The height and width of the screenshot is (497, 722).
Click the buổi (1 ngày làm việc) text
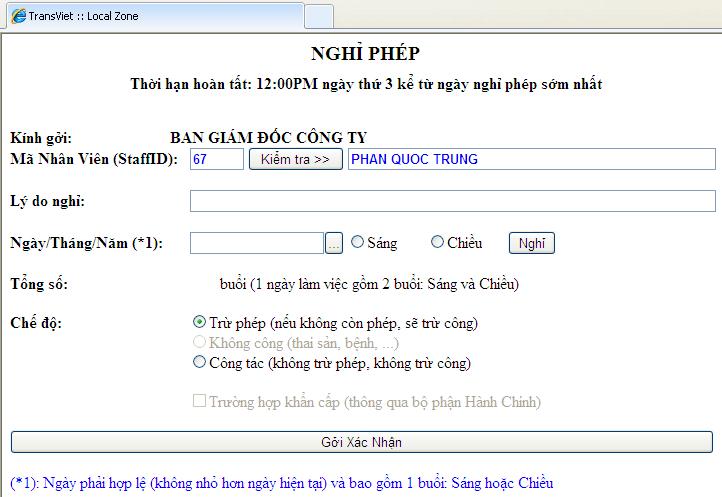[x=369, y=284]
